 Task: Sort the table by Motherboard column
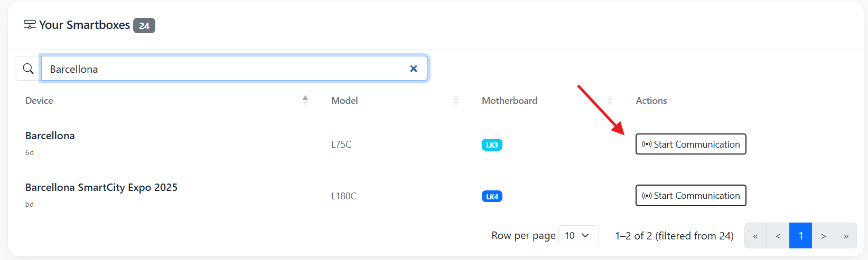610,100
